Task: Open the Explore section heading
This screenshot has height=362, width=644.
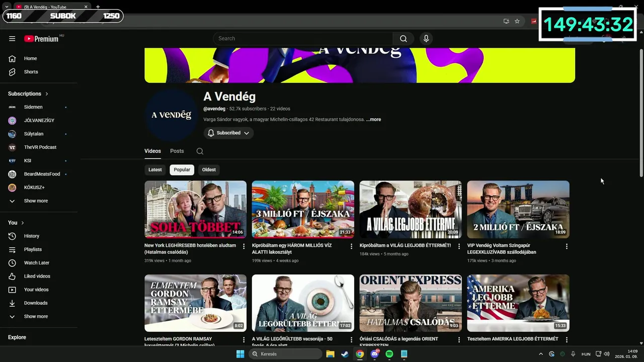Action: (17, 337)
